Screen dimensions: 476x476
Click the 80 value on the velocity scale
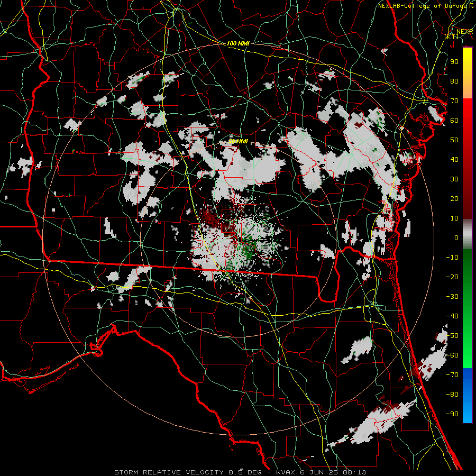coord(454,81)
